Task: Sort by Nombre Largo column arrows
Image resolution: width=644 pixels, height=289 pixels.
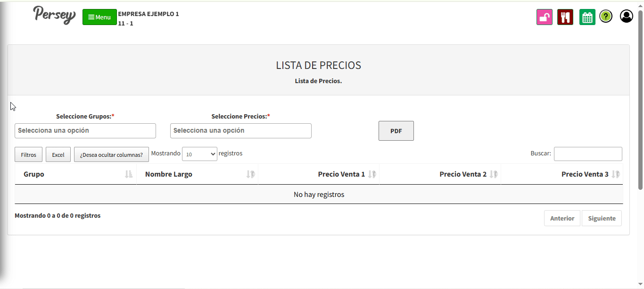Action: point(250,174)
